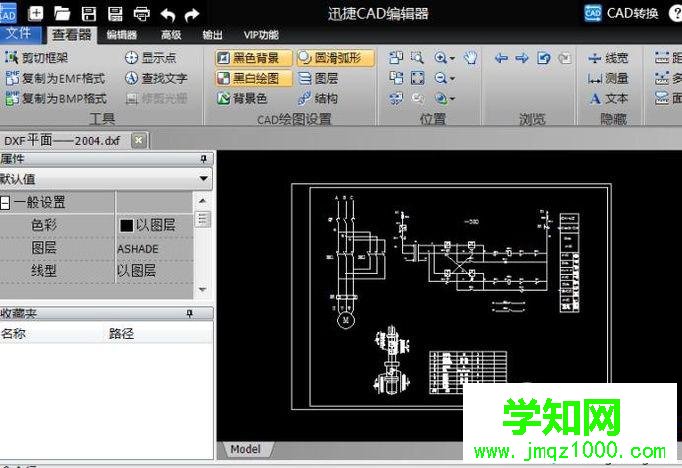The image size is (682, 468).
Task: Switch to the VIP功能 tab
Action: 261,35
